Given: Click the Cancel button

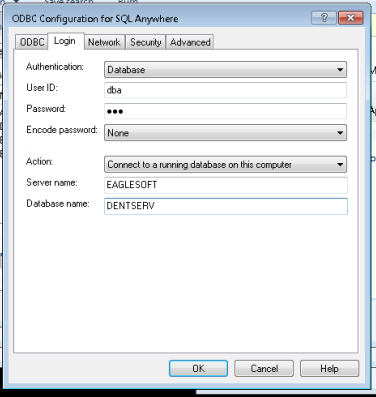Looking at the screenshot, I should 264,368.
